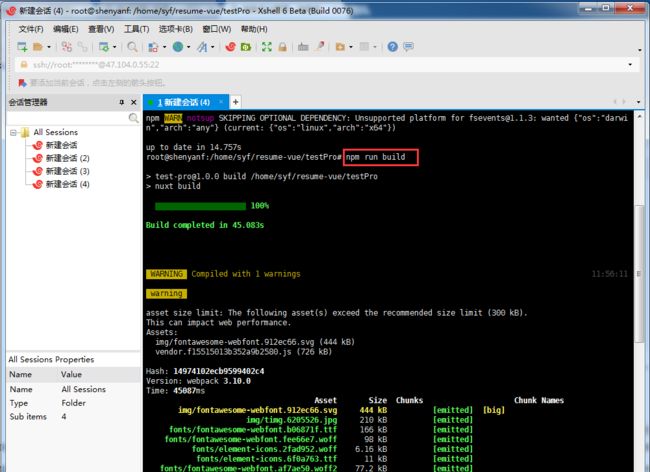650x472 pixels.
Task: Click the new file transfer folder icon
Action: click(340, 47)
